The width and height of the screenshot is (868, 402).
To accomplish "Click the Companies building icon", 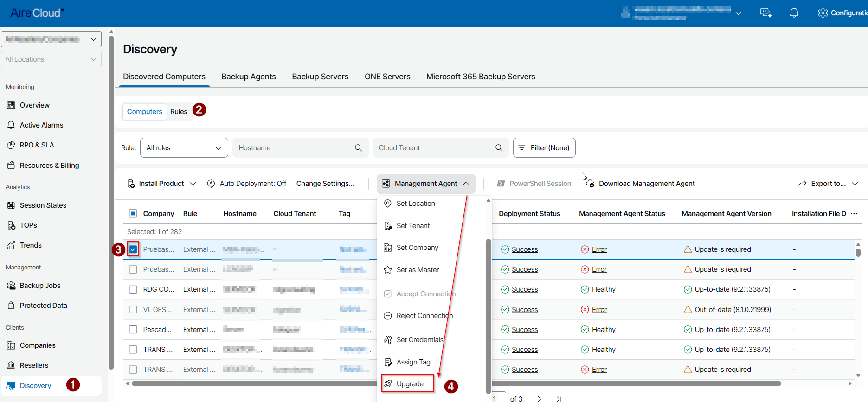I will (x=11, y=345).
